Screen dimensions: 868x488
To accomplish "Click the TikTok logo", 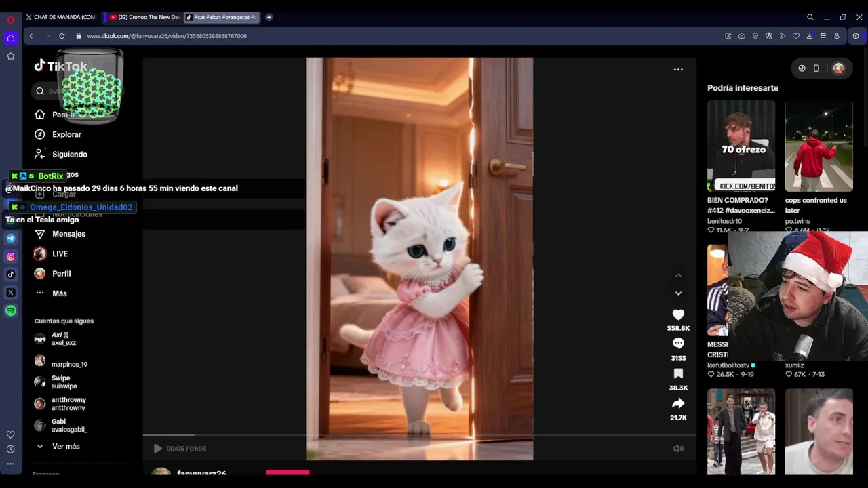I will pyautogui.click(x=61, y=66).
